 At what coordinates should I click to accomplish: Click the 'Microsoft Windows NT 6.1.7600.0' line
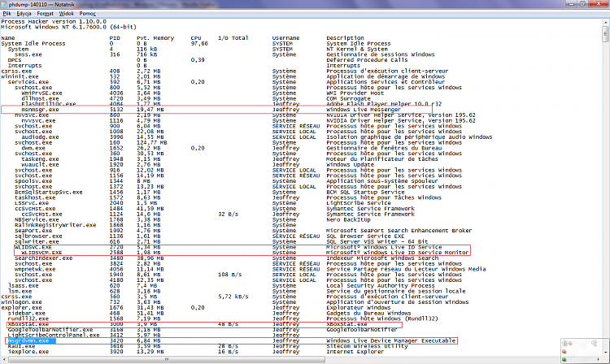[x=54, y=27]
